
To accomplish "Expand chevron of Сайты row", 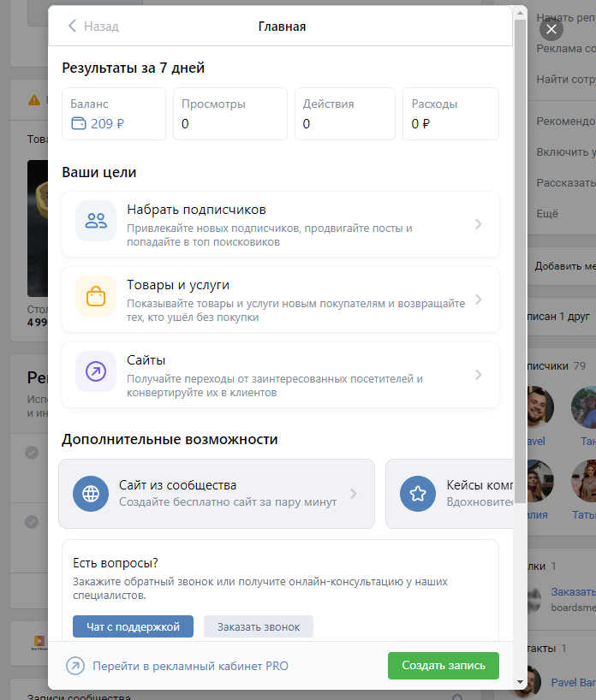I will click(x=479, y=375).
